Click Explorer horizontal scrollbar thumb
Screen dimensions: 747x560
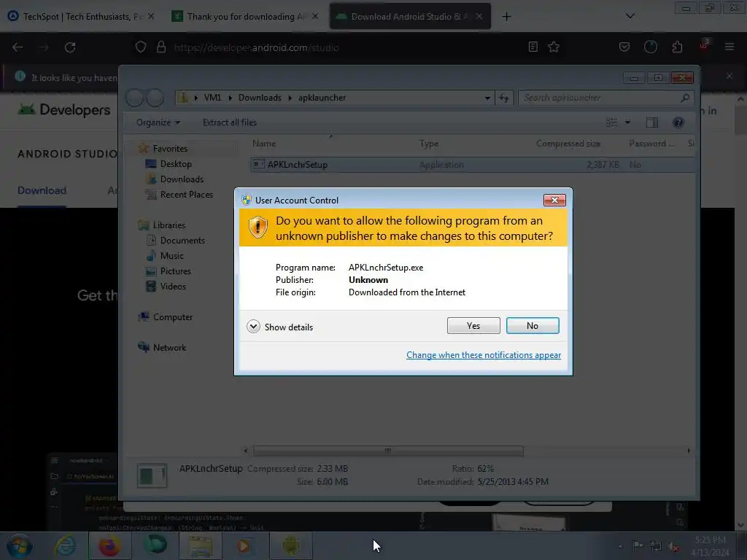pos(388,451)
